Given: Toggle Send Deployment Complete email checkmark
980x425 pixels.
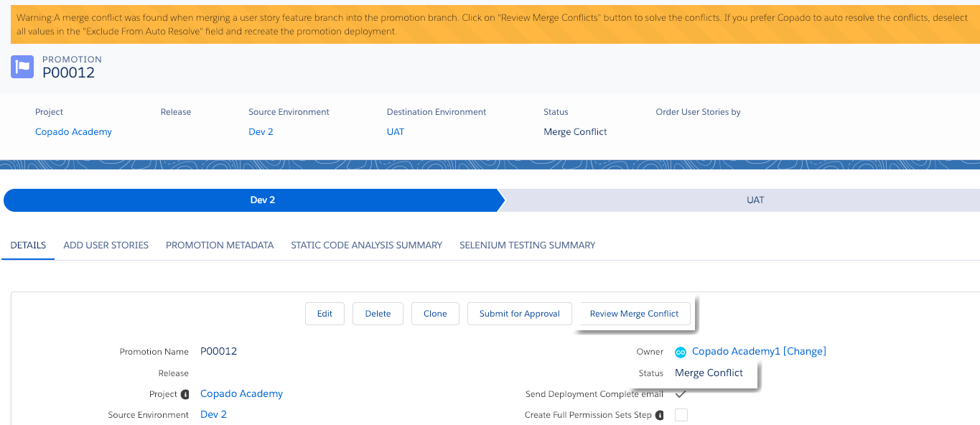Looking at the screenshot, I should pos(681,393).
